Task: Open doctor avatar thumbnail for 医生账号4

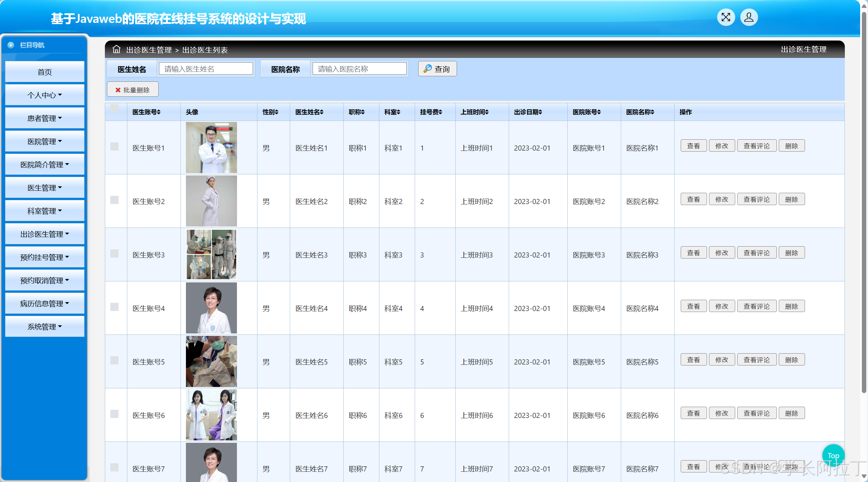Action: tap(211, 308)
